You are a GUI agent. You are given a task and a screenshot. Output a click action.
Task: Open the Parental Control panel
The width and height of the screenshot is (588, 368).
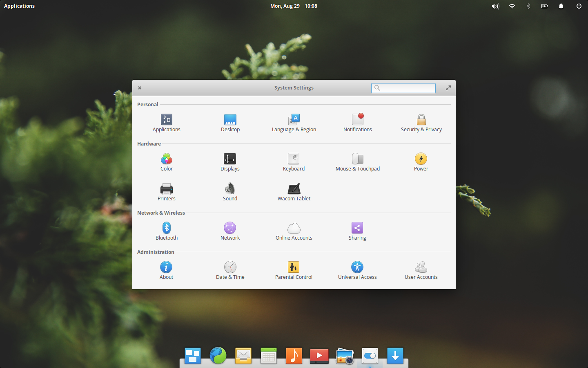click(294, 271)
